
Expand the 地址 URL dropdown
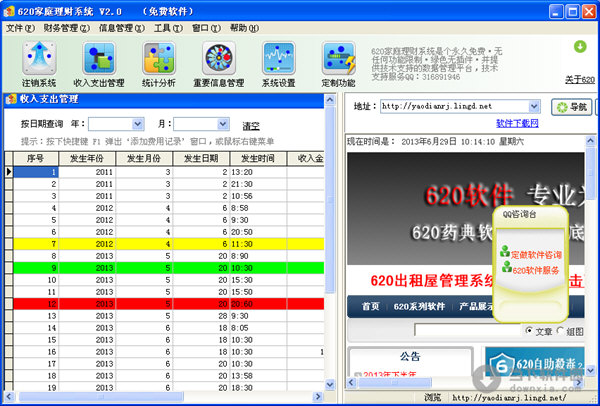click(534, 106)
